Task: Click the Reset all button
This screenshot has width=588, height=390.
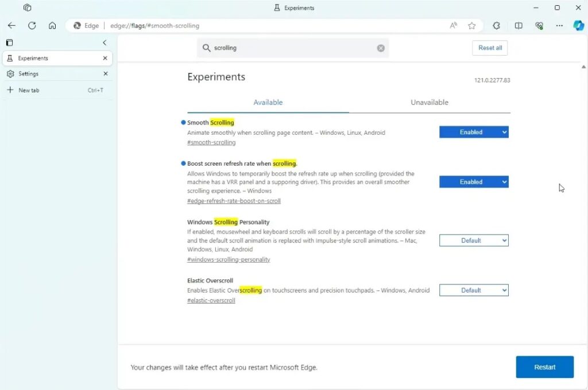Action: pyautogui.click(x=490, y=48)
